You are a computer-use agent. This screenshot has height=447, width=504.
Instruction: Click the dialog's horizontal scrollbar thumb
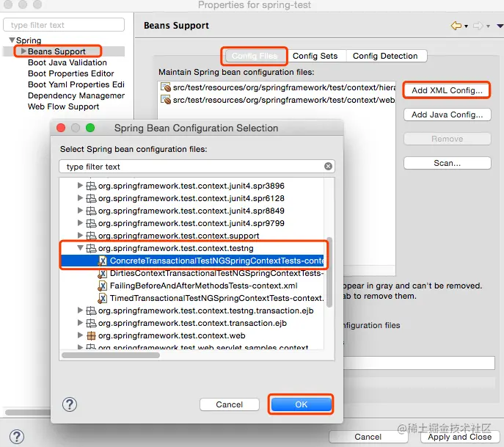[111, 355]
